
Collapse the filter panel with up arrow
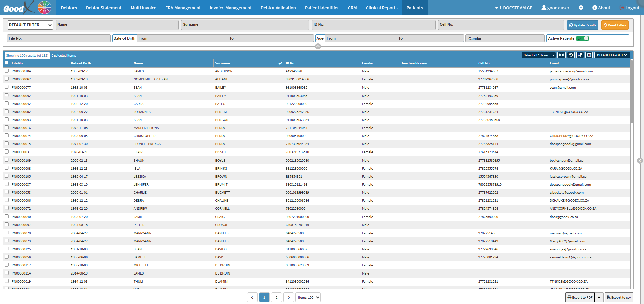tap(318, 46)
